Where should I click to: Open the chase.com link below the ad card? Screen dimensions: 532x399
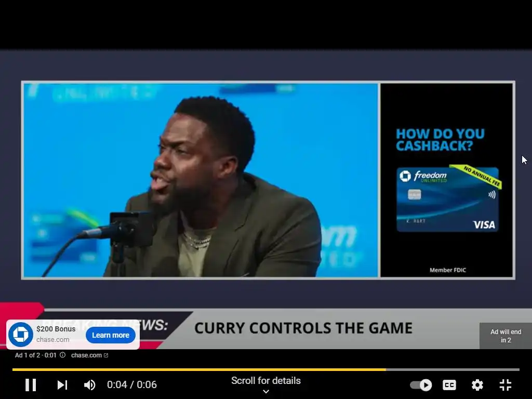click(x=89, y=355)
